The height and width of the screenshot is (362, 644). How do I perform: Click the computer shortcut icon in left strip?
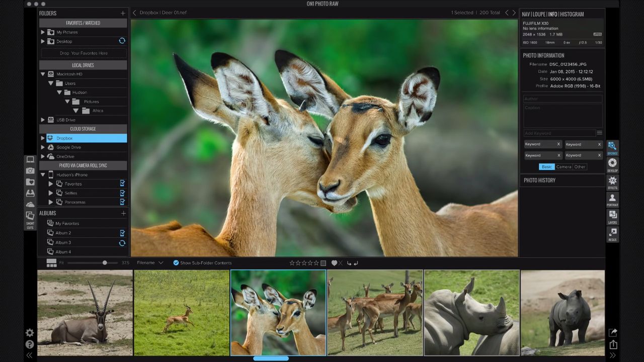click(x=30, y=159)
